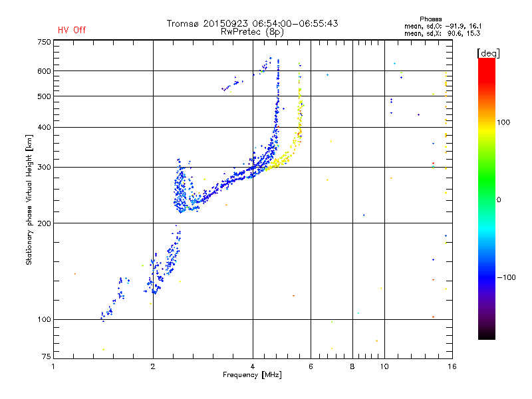Click the colorbar "-100" tick label

[x=506, y=277]
